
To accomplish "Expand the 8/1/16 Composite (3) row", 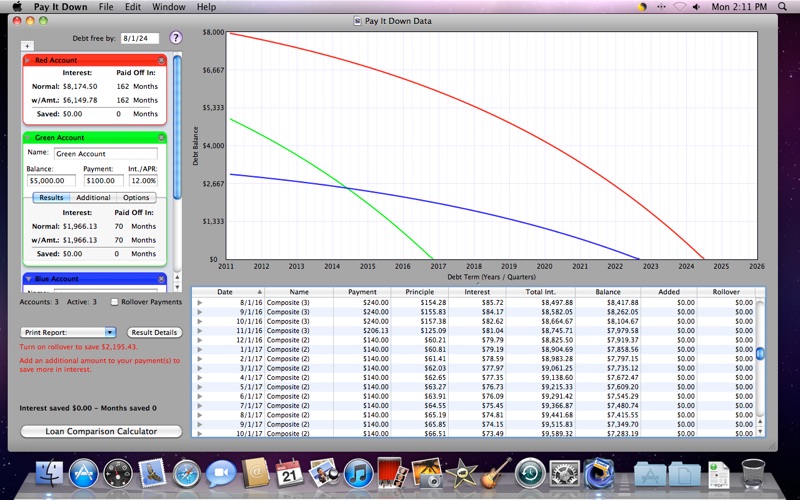I will coord(199,303).
